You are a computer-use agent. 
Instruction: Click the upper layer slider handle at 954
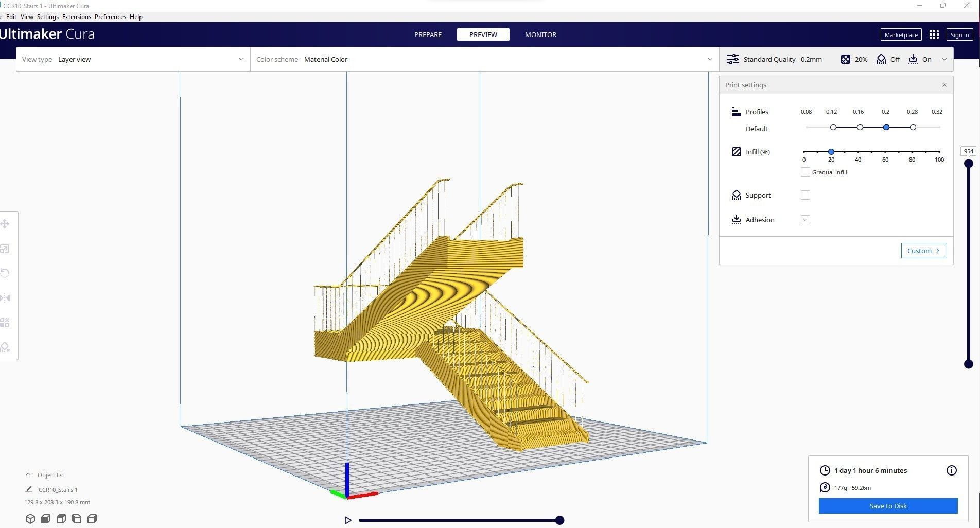(969, 164)
